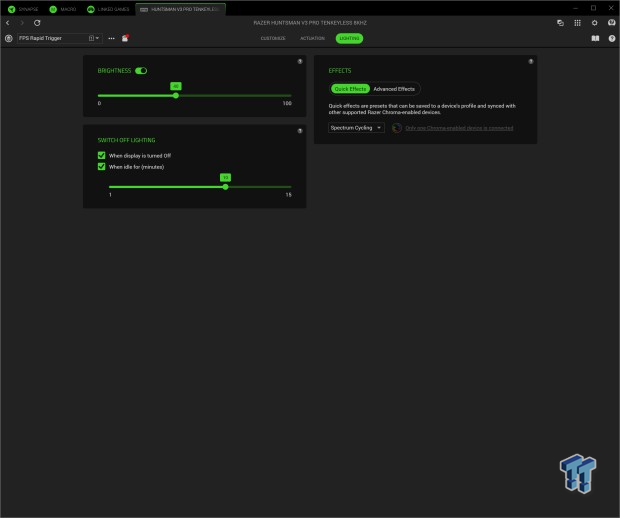Open the Linked Games tab
The image size is (620, 518).
pos(108,9)
